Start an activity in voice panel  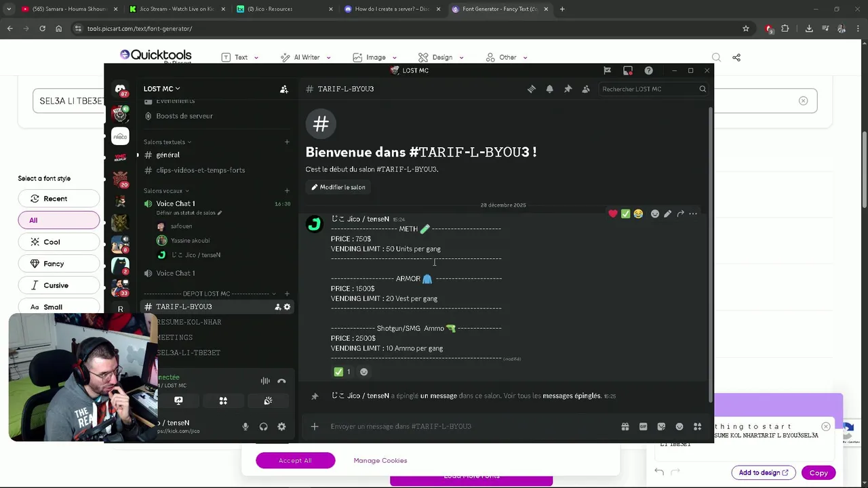tap(223, 401)
